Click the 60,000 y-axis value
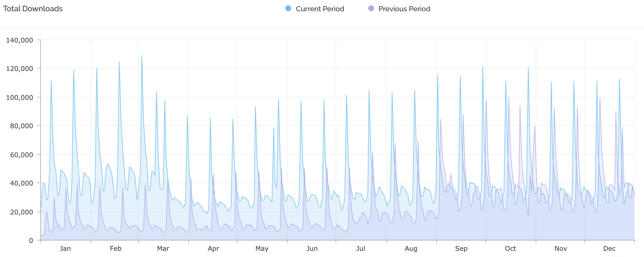The image size is (644, 257). (22, 155)
